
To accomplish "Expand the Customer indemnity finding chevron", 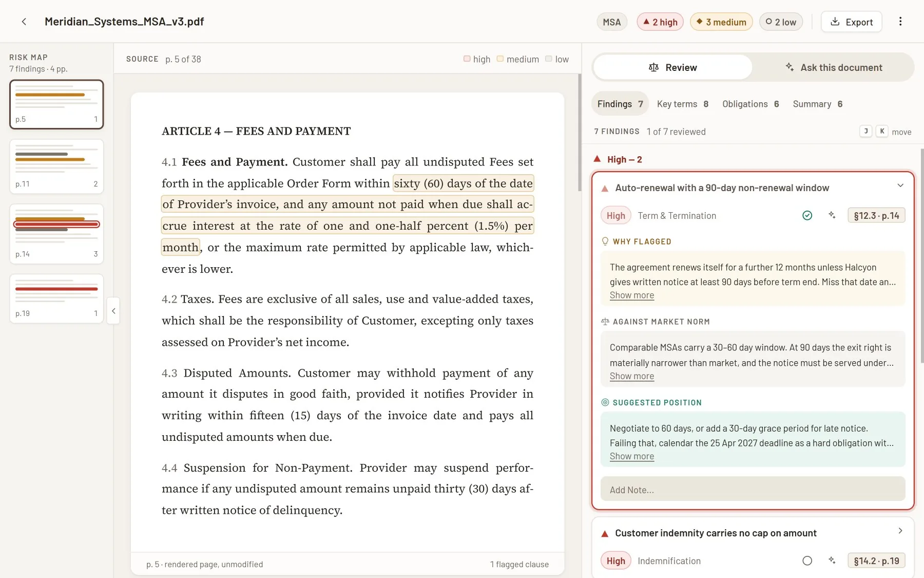I will coord(900,531).
